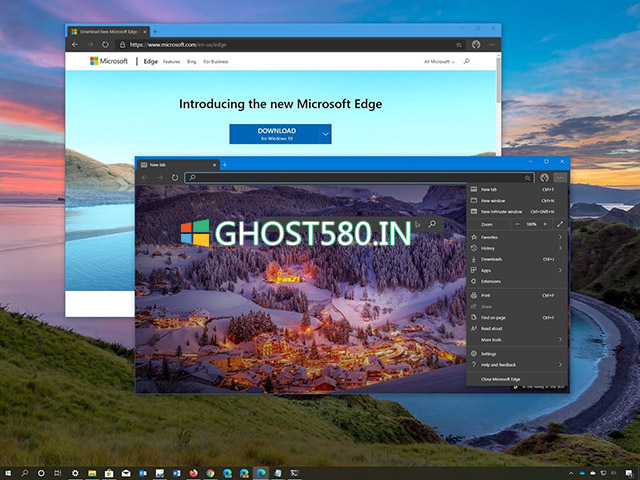Click the plus beside the Download New Microsoft Edge tab
The height and width of the screenshot is (480, 640).
[x=155, y=31]
